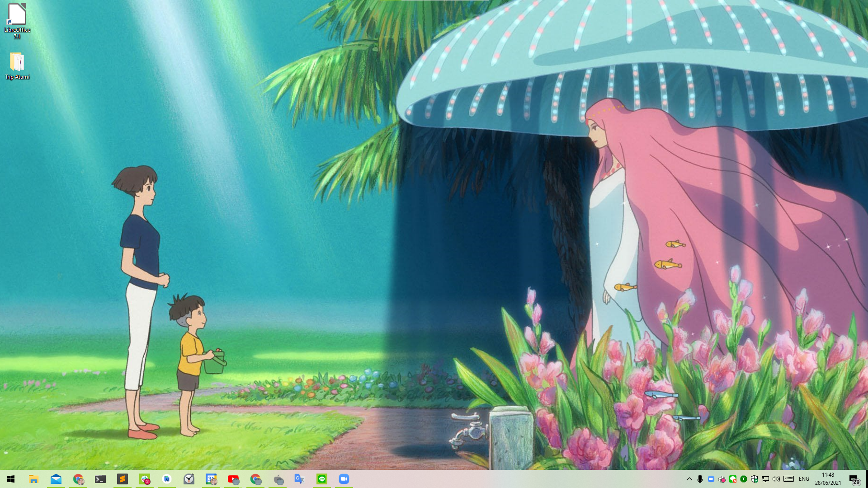This screenshot has width=868, height=488.
Task: Show hidden system tray icons
Action: [x=689, y=479]
